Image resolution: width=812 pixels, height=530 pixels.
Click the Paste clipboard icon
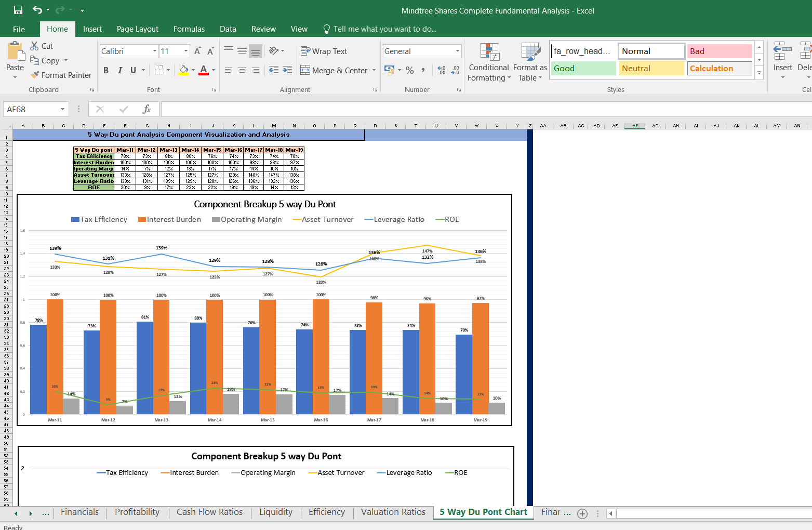15,52
